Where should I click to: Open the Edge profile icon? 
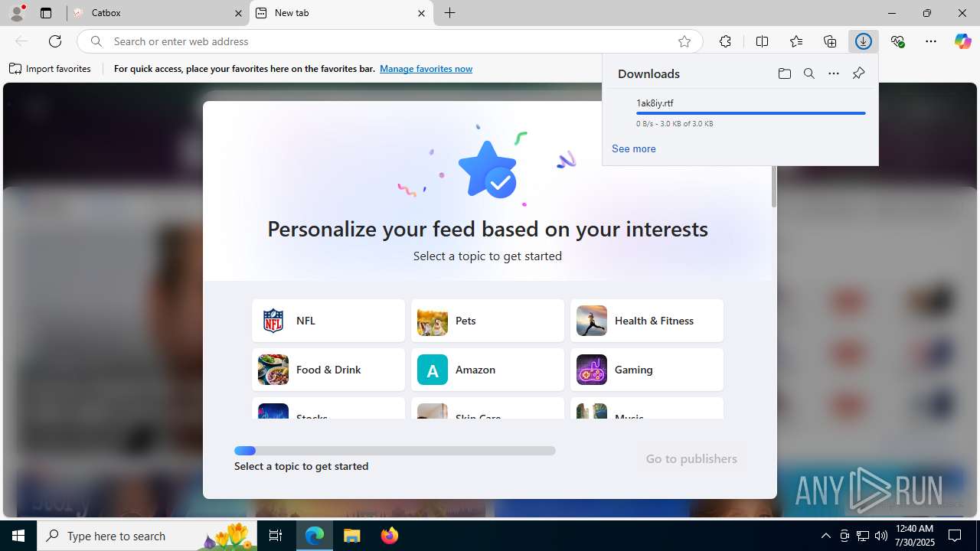17,13
